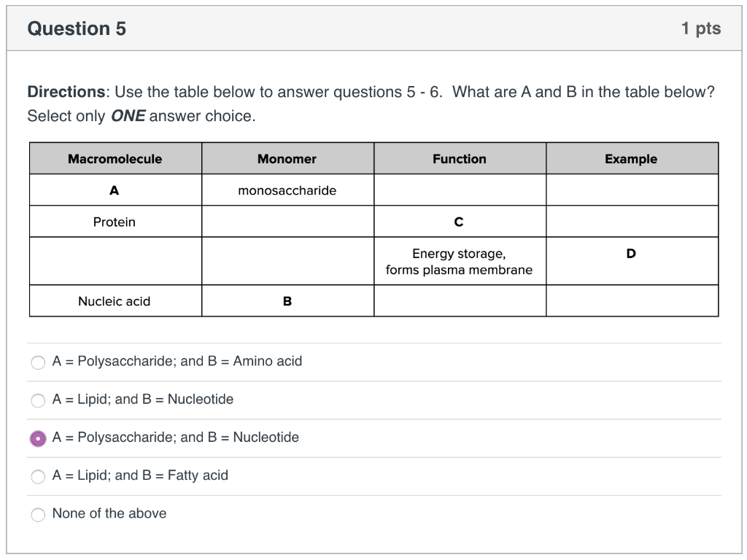747x560 pixels.
Task: Click the 'monosaccharide' table cell
Action: click(287, 190)
